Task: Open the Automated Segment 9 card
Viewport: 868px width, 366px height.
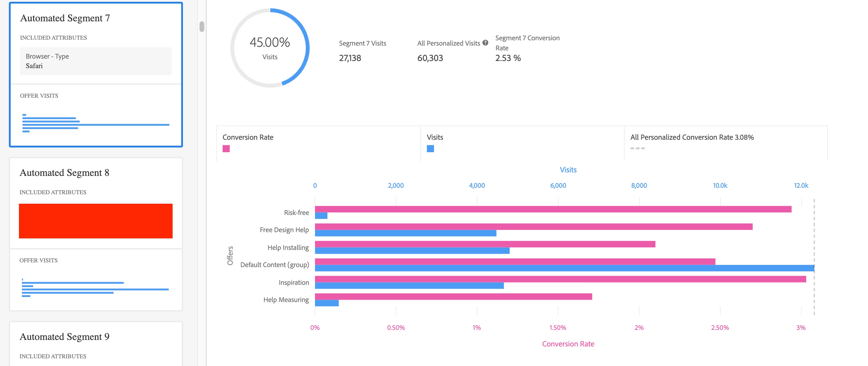Action: point(64,337)
